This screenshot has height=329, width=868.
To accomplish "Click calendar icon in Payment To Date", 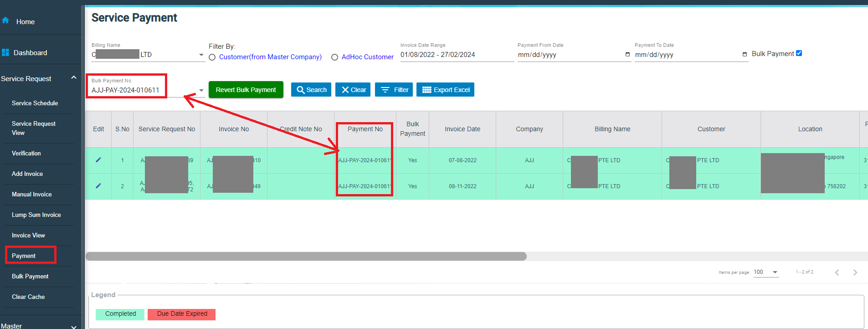I will 745,55.
